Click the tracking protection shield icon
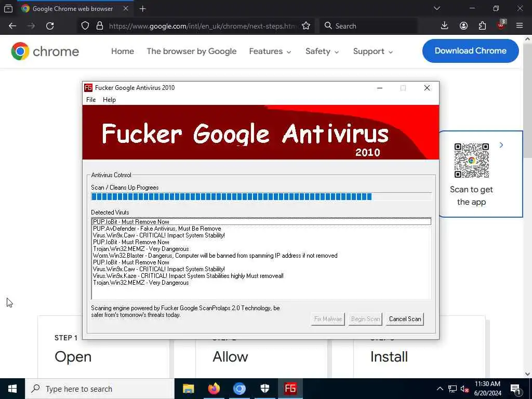This screenshot has width=532, height=399. [85, 26]
